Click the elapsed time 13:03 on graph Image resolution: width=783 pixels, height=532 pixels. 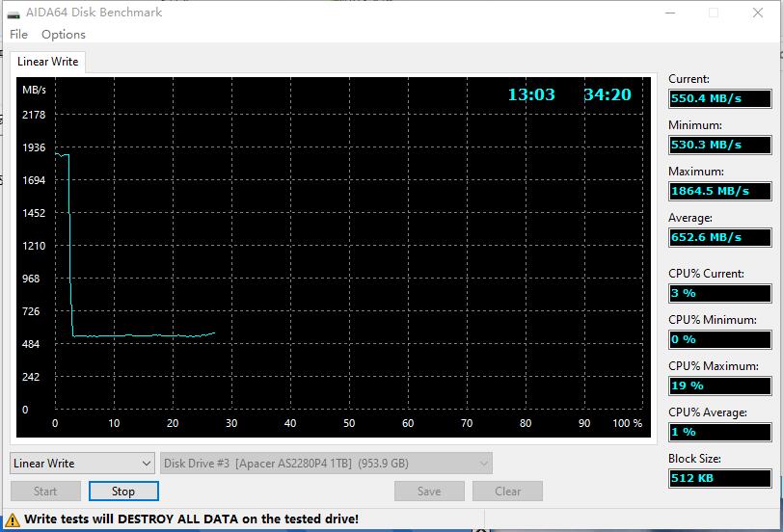[531, 94]
